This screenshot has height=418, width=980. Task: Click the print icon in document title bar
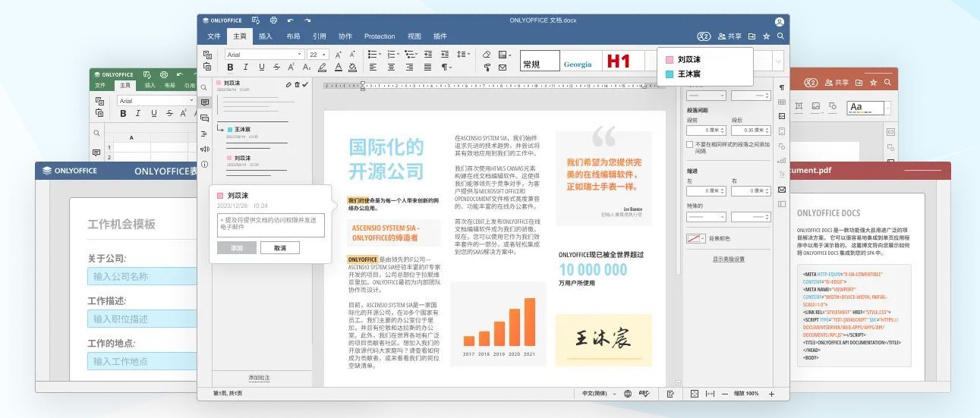click(x=273, y=20)
